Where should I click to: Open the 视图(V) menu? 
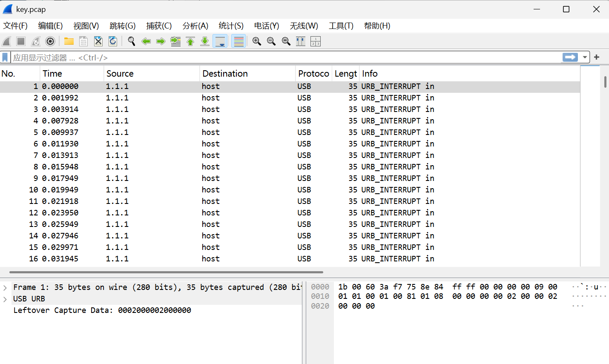(86, 26)
